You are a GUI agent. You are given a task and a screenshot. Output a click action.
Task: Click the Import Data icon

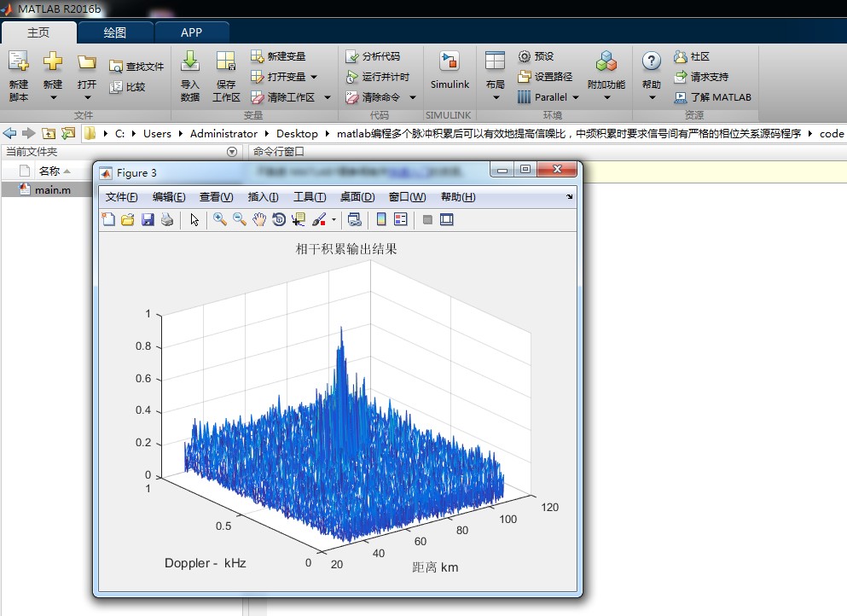click(189, 61)
